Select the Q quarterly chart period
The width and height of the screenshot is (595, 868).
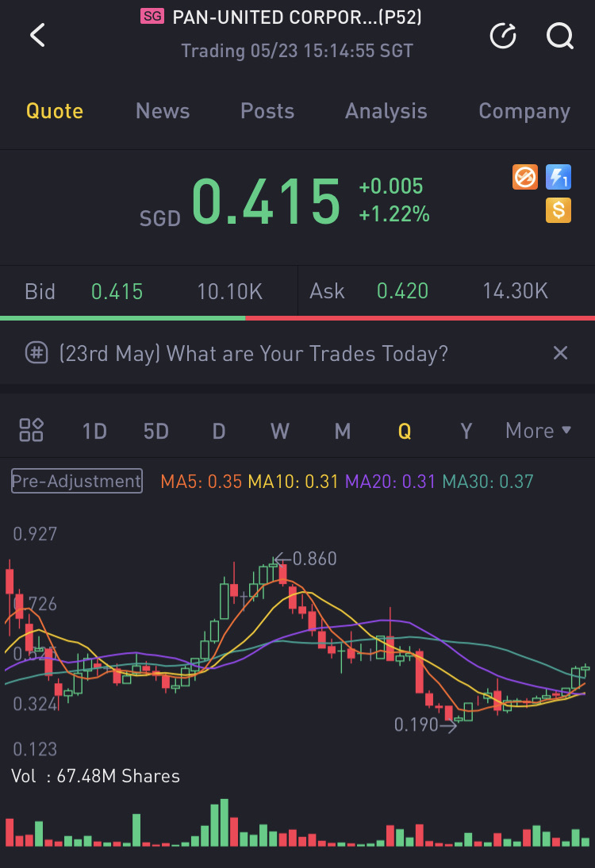click(405, 431)
